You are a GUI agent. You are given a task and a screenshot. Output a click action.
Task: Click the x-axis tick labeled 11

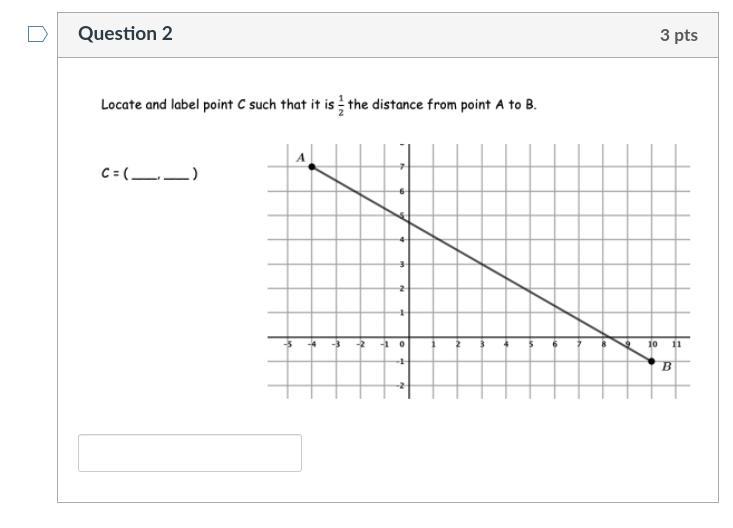point(676,344)
